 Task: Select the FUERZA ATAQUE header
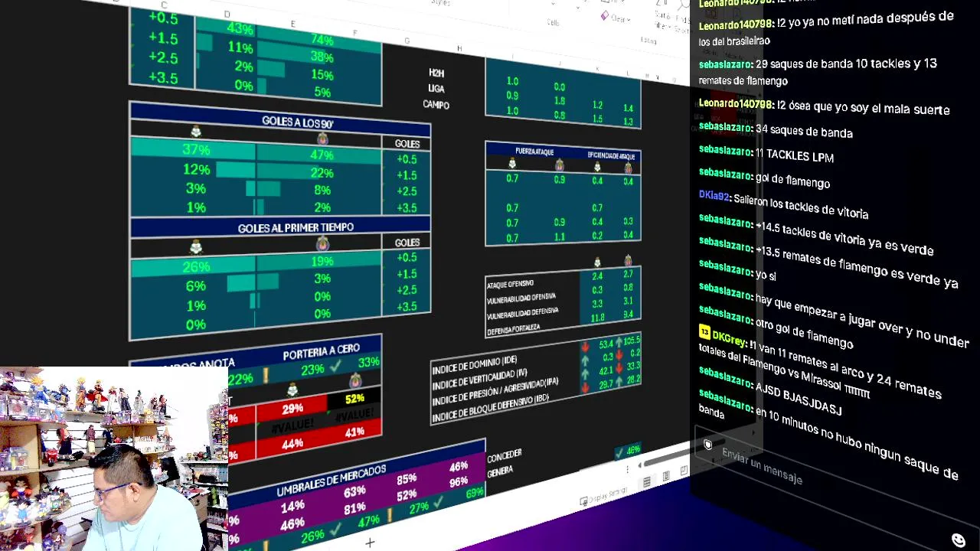[x=534, y=151]
